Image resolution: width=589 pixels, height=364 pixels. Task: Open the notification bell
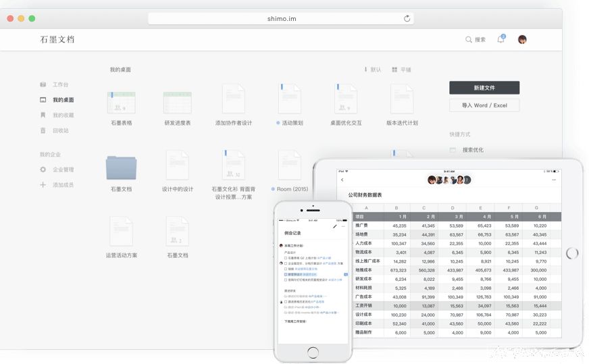(x=501, y=39)
